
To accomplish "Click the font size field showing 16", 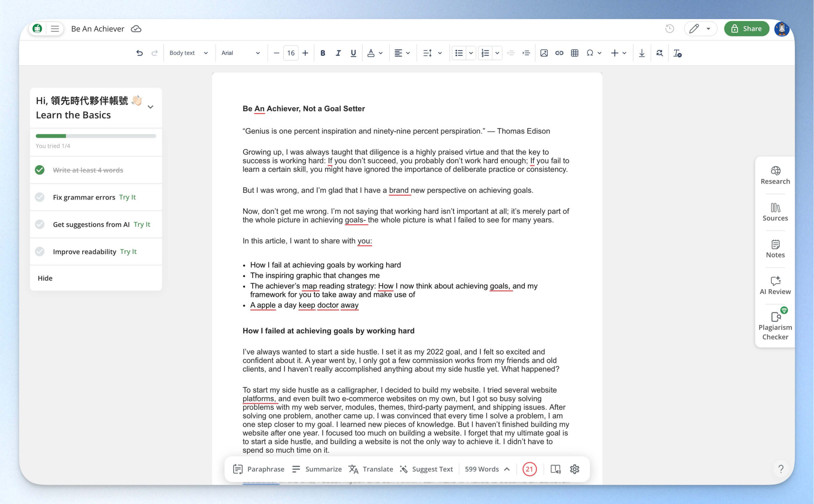I will pos(291,53).
